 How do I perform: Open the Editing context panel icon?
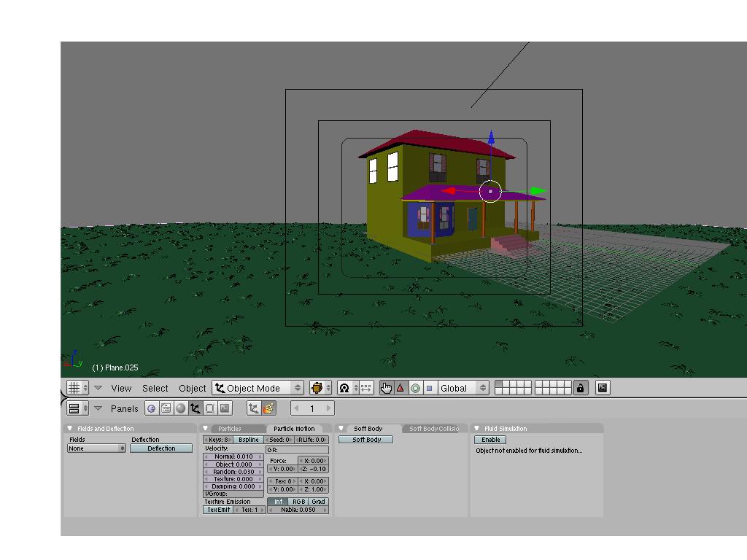pyautogui.click(x=209, y=408)
